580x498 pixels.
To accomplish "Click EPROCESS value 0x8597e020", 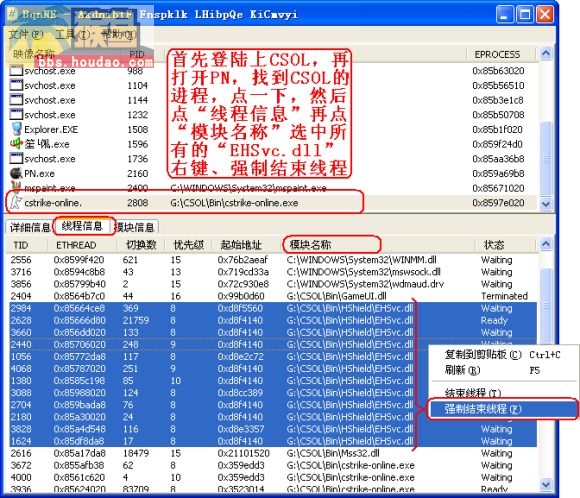I will (498, 203).
